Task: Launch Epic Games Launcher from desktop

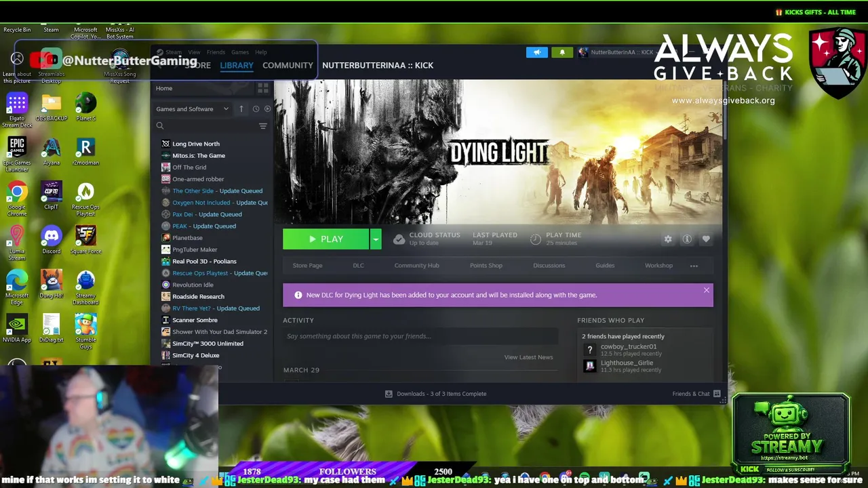Action: pos(17,155)
